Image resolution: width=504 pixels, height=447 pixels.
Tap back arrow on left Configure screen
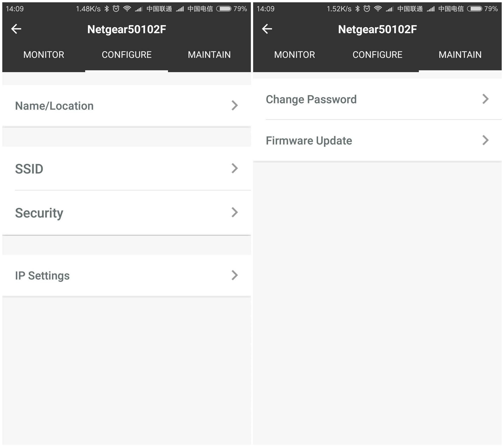pyautogui.click(x=16, y=29)
